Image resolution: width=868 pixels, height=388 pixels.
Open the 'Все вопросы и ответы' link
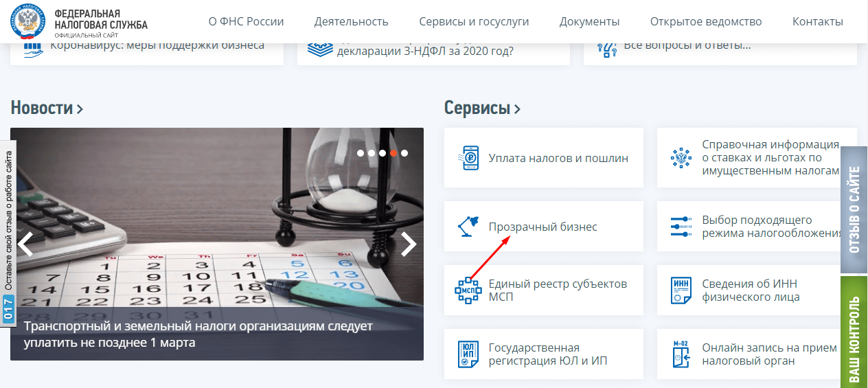point(687,46)
